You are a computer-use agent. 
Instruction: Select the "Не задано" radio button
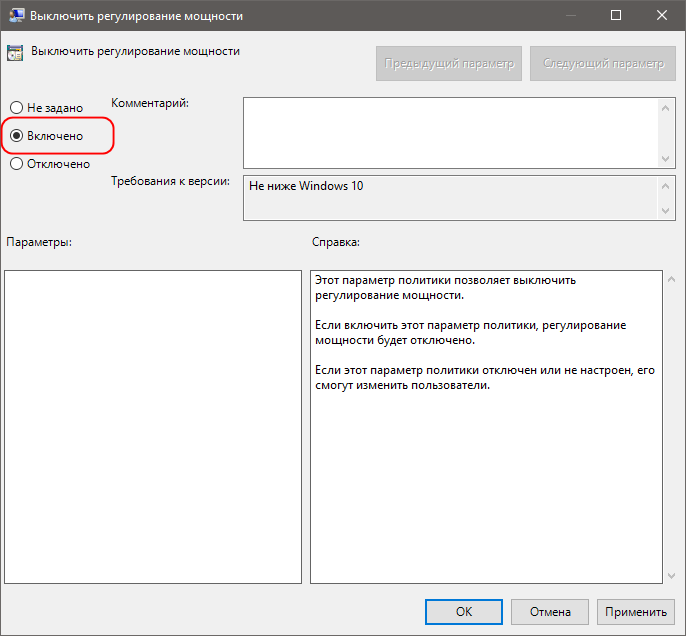pyautogui.click(x=46, y=108)
